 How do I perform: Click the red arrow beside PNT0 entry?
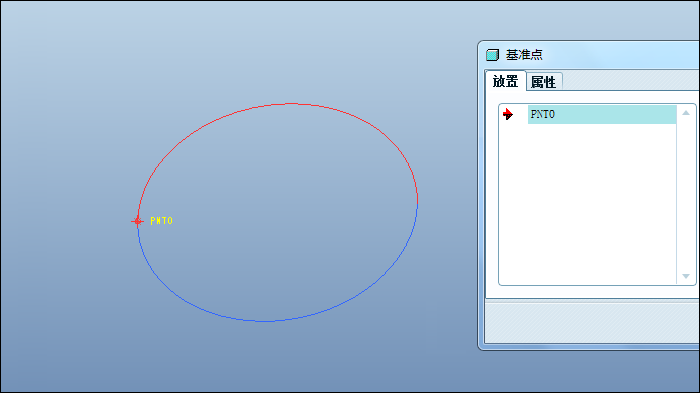508,114
